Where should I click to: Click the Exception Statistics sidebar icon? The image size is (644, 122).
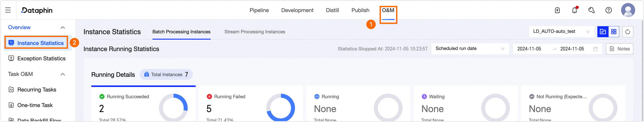pos(11,58)
